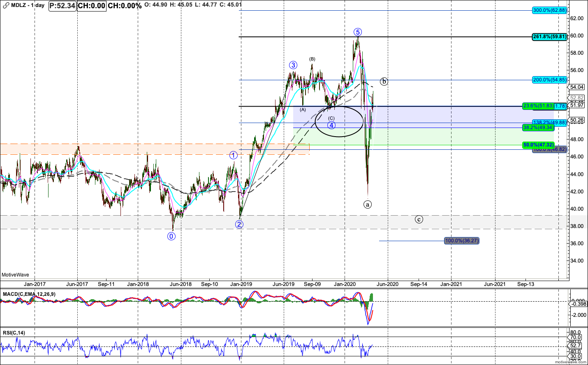
Task: Click the CH:0.00% percent change readout
Action: coord(125,5)
